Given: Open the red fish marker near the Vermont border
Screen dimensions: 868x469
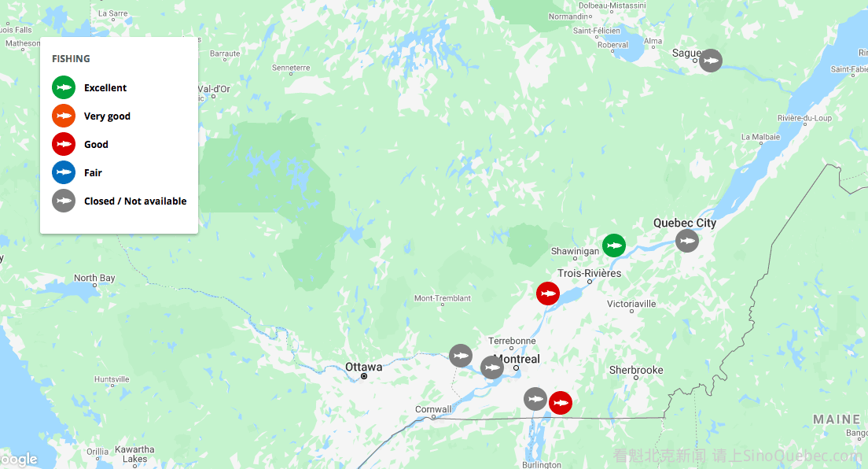Looking at the screenshot, I should [561, 403].
